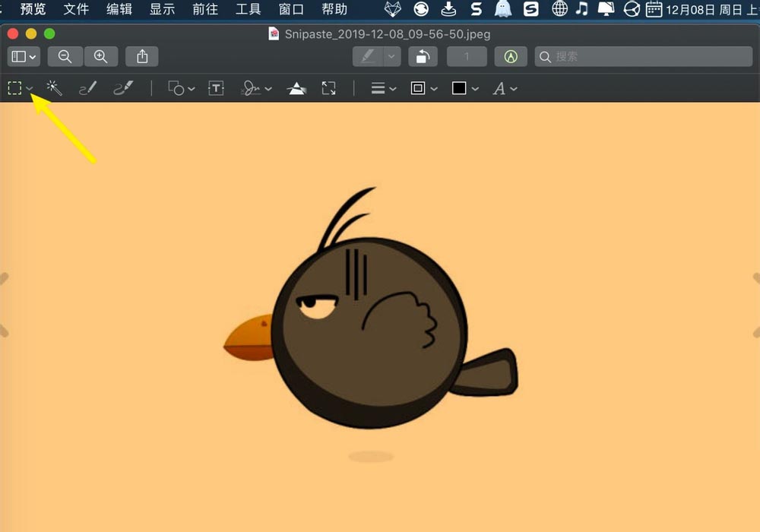Click the globe menu bar icon
This screenshot has width=760, height=532.
pos(560,8)
